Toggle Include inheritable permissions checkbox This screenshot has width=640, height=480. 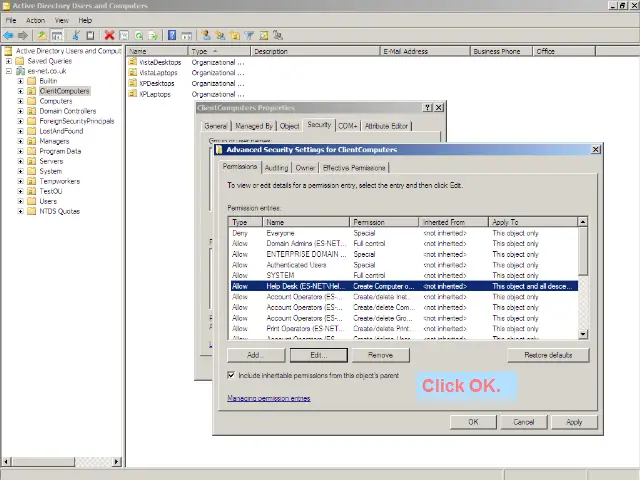pyautogui.click(x=232, y=376)
